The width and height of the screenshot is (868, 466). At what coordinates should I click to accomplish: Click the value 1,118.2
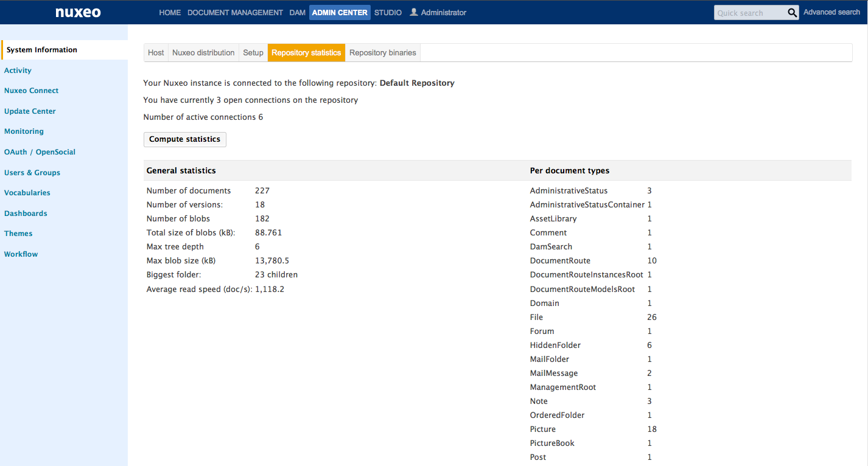point(270,289)
